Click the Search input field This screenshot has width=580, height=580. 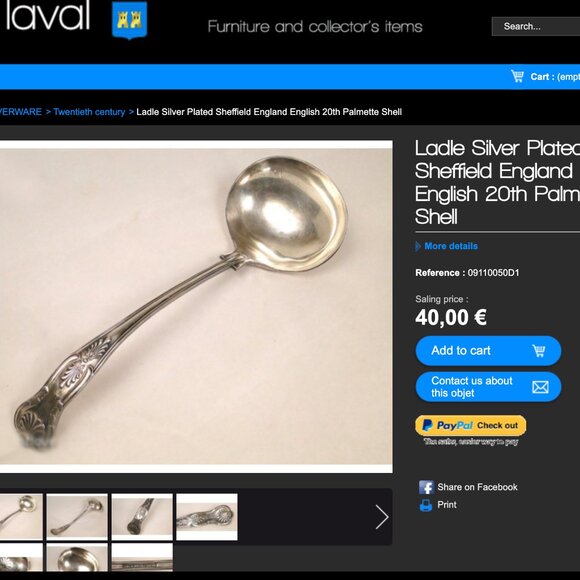tap(536, 27)
